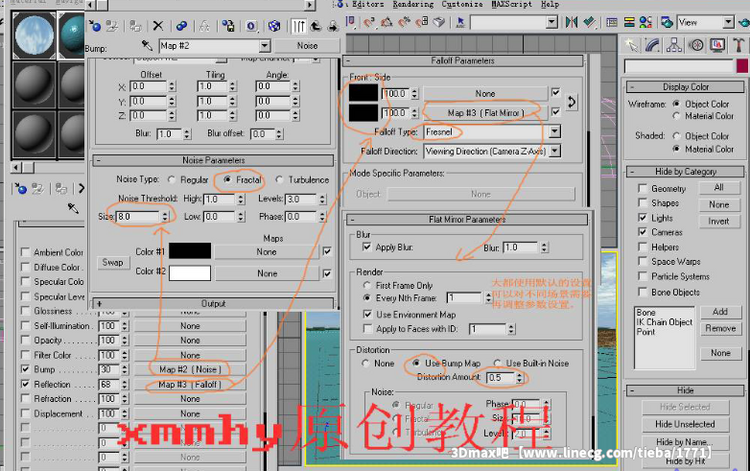Open Map #2 (Noise) bump slot
The height and width of the screenshot is (471, 750).
190,370
